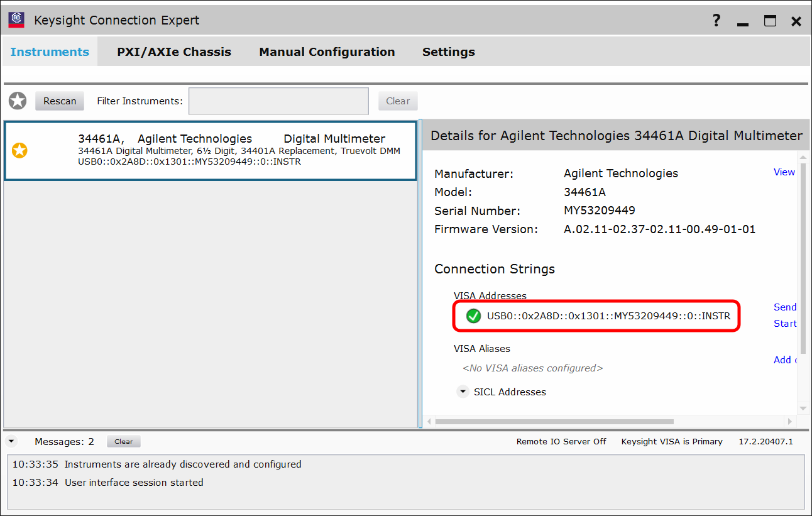Viewport: 812px width, 516px height.
Task: Click the Send link in Connection Strings
Action: click(785, 307)
